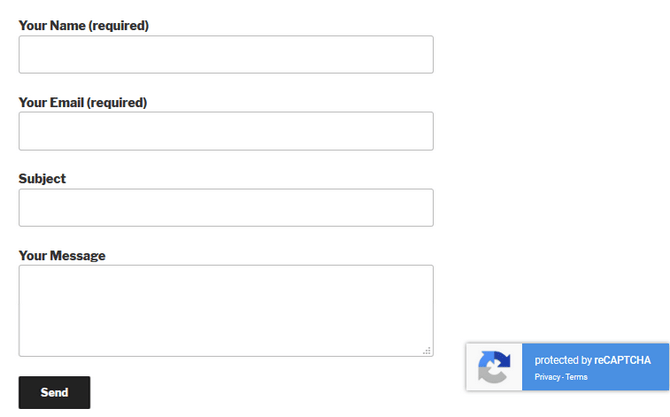Click the bold "reCAPTCHA" word in badge

pyautogui.click(x=623, y=360)
